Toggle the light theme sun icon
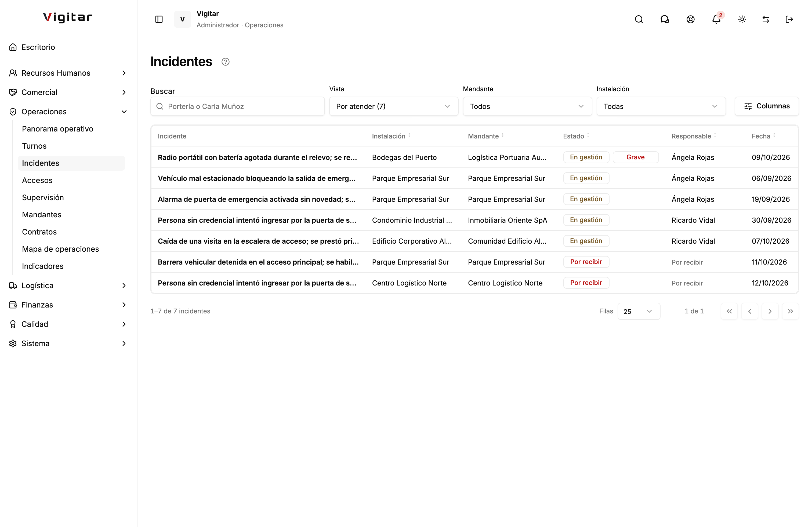 [x=742, y=19]
